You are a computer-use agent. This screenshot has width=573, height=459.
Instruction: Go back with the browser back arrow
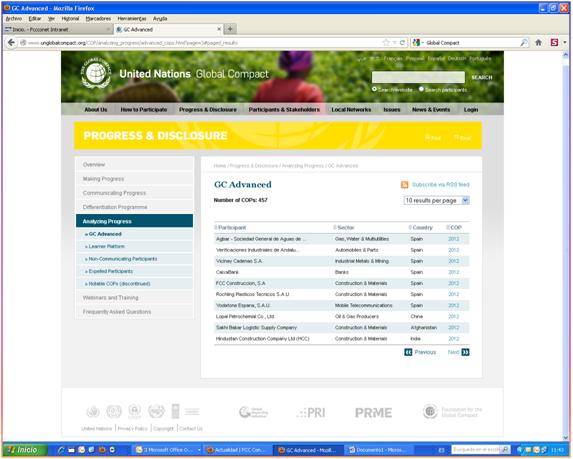(x=11, y=43)
